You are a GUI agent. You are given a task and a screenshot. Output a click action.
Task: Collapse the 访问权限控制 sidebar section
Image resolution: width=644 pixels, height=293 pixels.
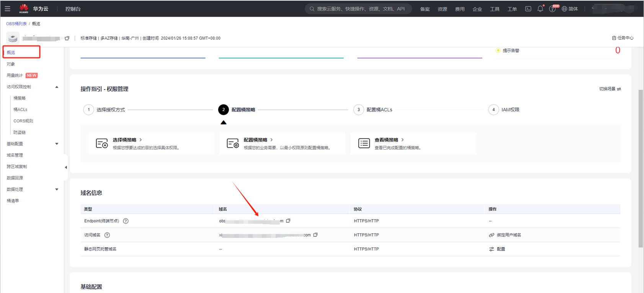(x=57, y=87)
